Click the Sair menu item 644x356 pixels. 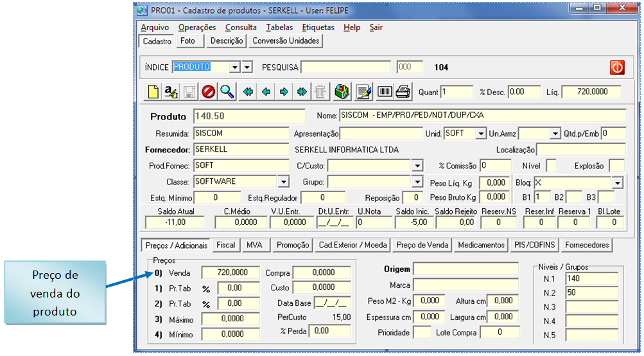376,28
